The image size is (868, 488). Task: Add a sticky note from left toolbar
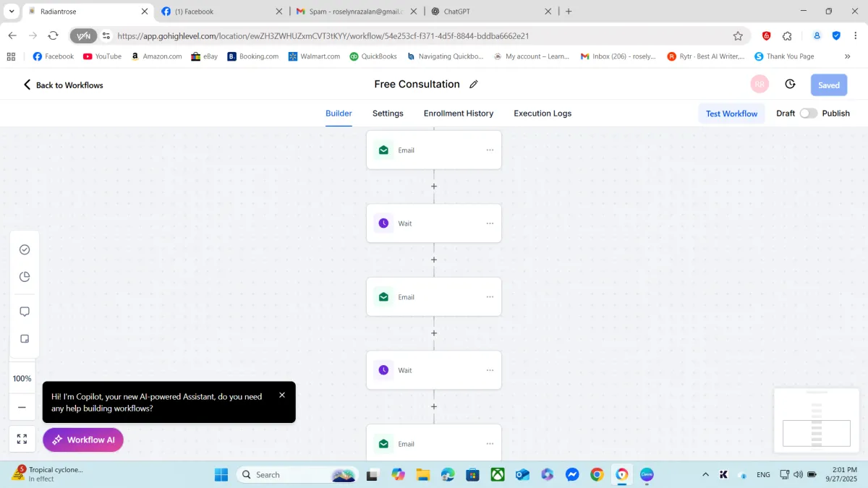coord(25,339)
